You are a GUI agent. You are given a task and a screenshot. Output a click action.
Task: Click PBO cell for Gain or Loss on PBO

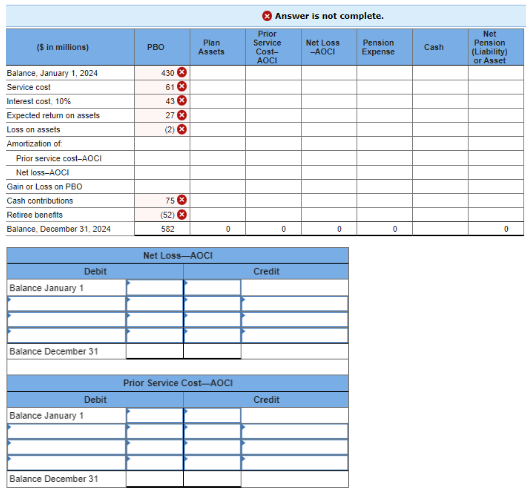162,187
